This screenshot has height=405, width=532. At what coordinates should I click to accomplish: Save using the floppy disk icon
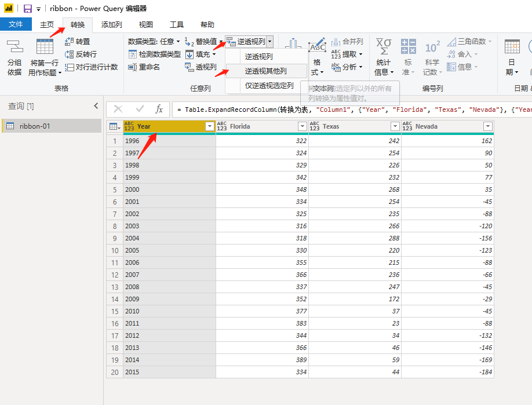coord(27,9)
